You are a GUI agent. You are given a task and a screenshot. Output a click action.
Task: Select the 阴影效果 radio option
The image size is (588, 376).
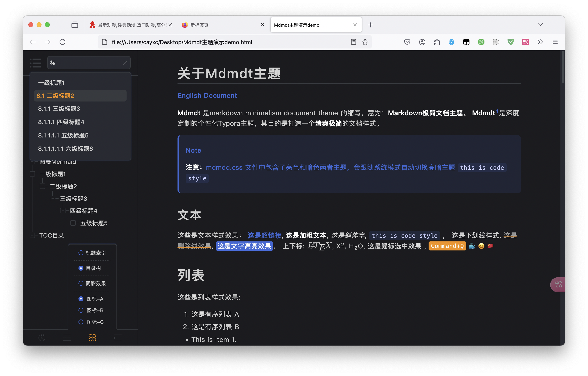(81, 283)
